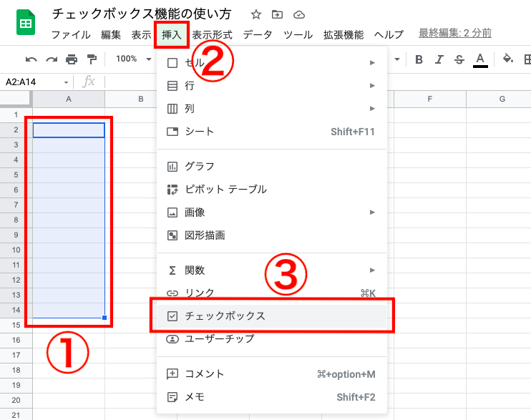Select コメント menu item
Viewport: 531px width, 420px height.
click(x=272, y=374)
